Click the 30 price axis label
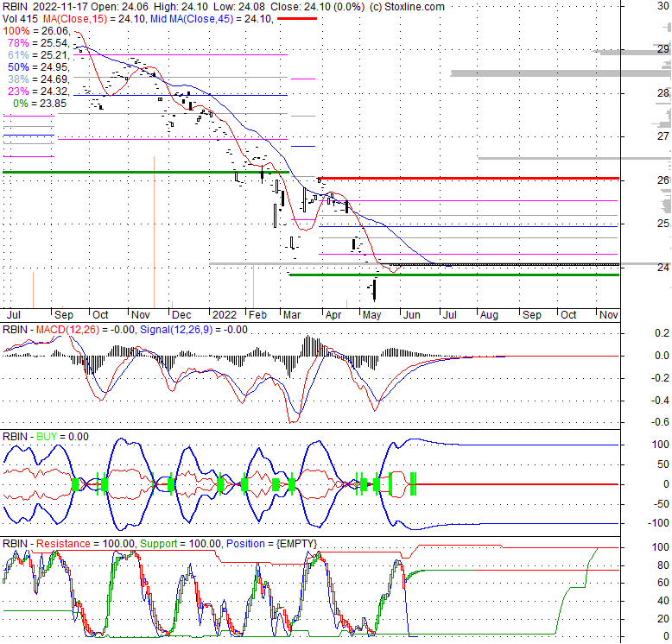The height and width of the screenshot is (644, 672). 662,5
